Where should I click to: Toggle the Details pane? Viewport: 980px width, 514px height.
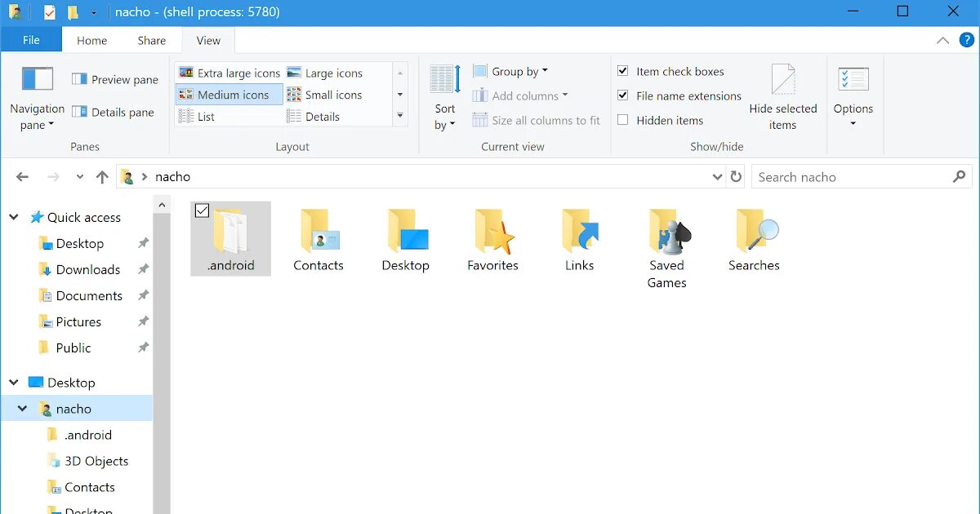click(113, 112)
